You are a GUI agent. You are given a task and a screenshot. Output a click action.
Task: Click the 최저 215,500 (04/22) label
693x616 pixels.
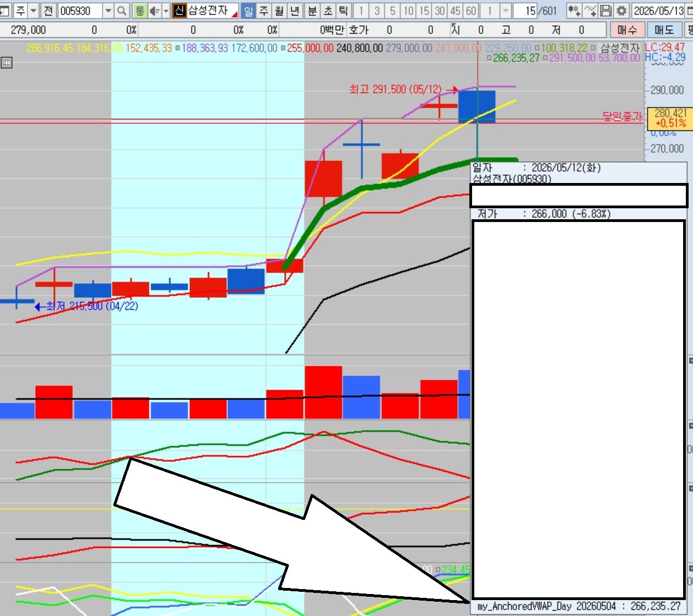coord(92,306)
